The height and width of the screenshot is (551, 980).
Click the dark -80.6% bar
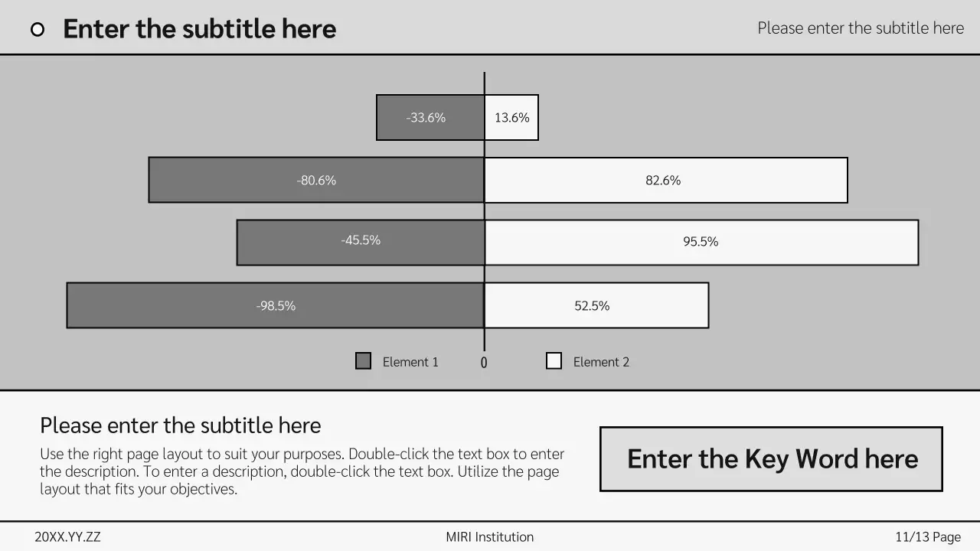pos(316,181)
